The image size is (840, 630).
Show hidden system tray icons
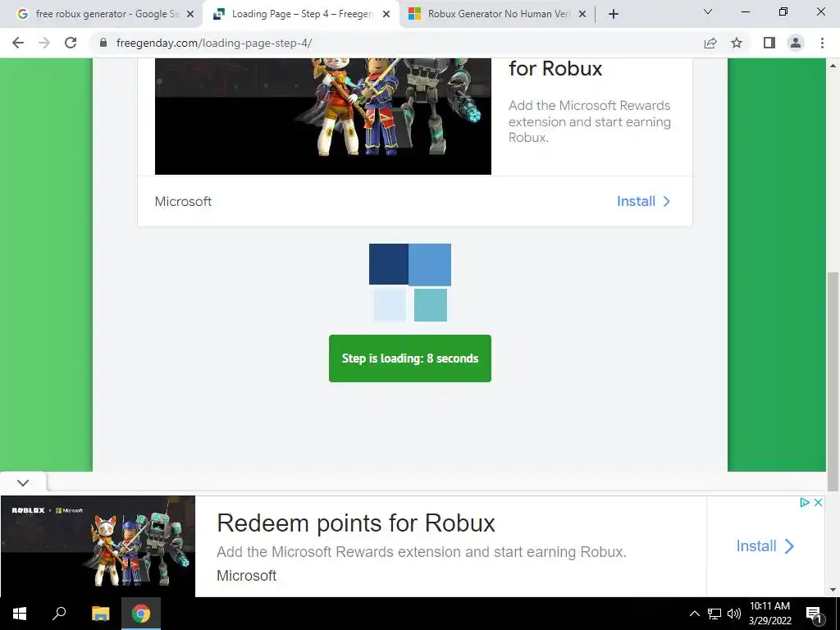point(694,614)
